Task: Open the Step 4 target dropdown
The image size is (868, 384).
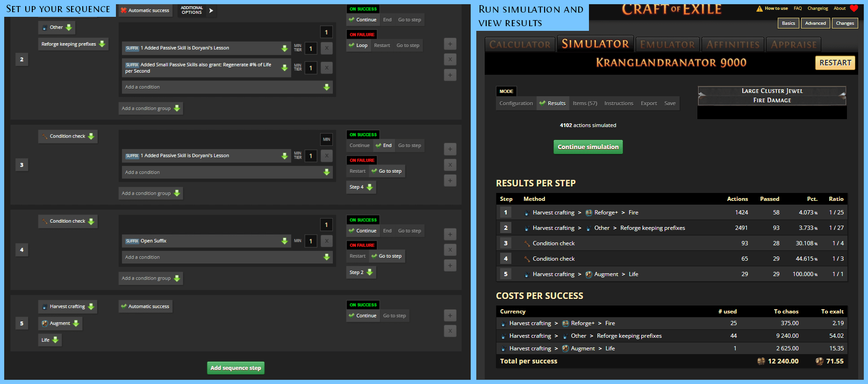Action: pyautogui.click(x=361, y=187)
